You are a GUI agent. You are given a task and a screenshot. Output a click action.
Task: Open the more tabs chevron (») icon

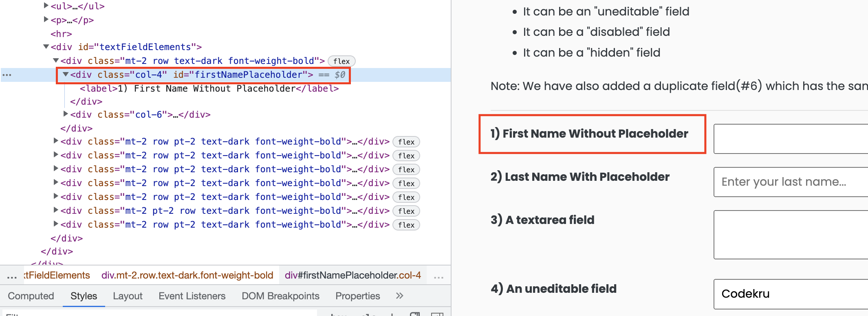point(399,296)
